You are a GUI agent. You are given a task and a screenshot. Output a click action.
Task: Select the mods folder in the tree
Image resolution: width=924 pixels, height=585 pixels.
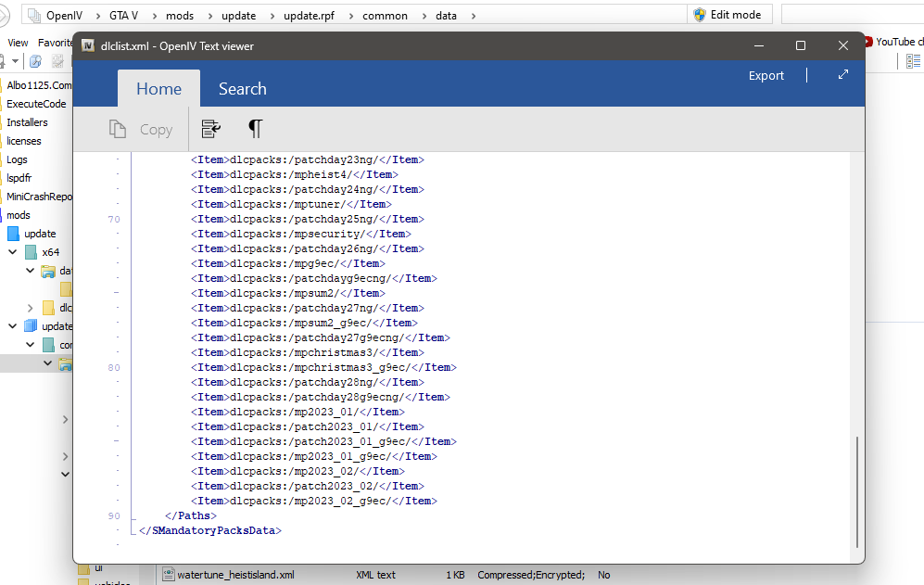pos(19,215)
